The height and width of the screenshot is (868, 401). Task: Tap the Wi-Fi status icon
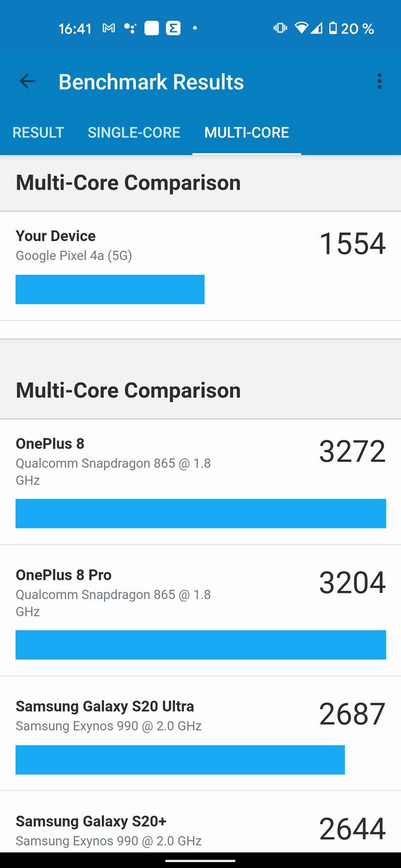(301, 28)
